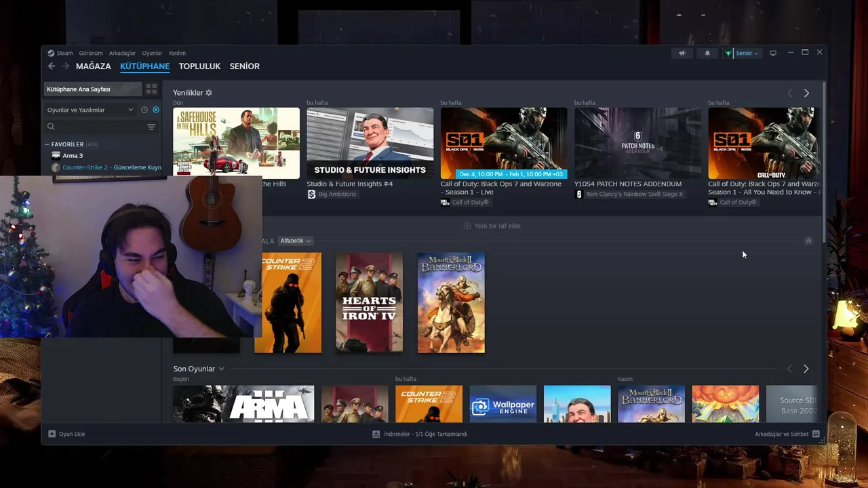Open announcements megaphone icon

(x=682, y=53)
